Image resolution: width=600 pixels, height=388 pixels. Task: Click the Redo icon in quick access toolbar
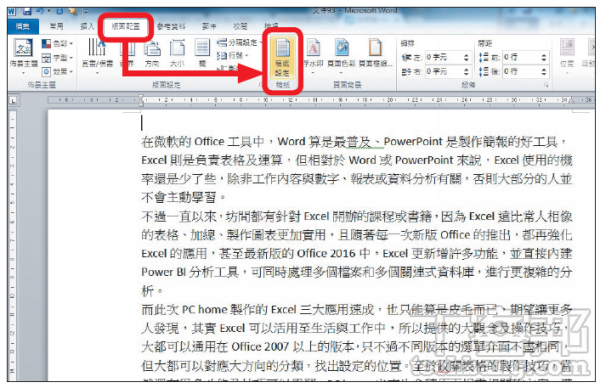click(59, 11)
